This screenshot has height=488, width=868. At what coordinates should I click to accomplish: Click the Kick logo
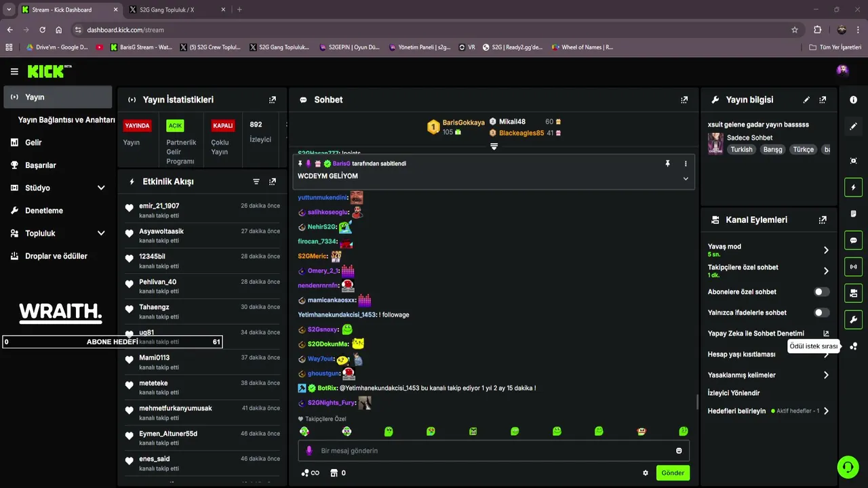[x=50, y=71]
